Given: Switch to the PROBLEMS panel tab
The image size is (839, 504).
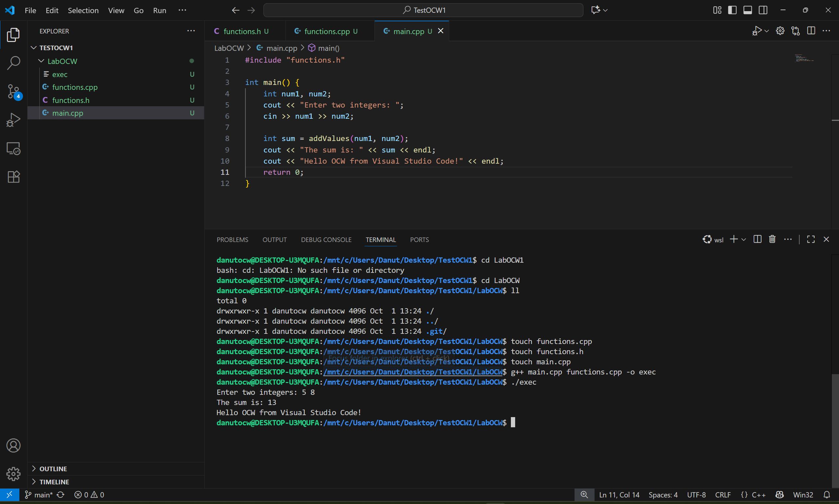Looking at the screenshot, I should [x=232, y=240].
